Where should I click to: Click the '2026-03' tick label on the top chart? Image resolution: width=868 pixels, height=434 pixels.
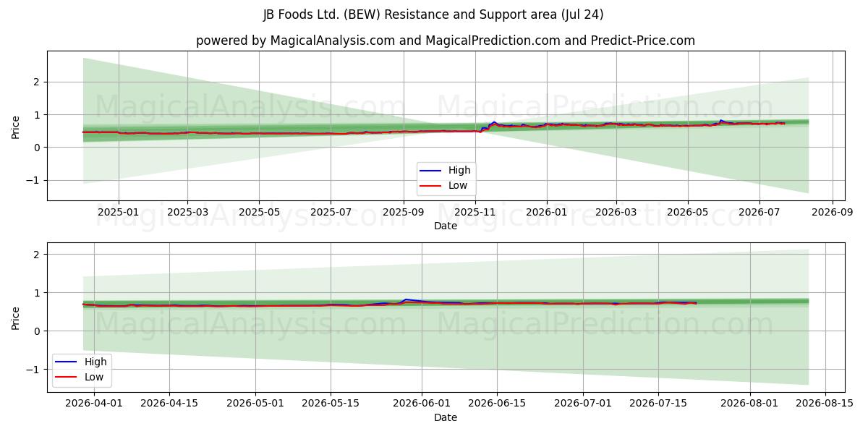point(616,213)
